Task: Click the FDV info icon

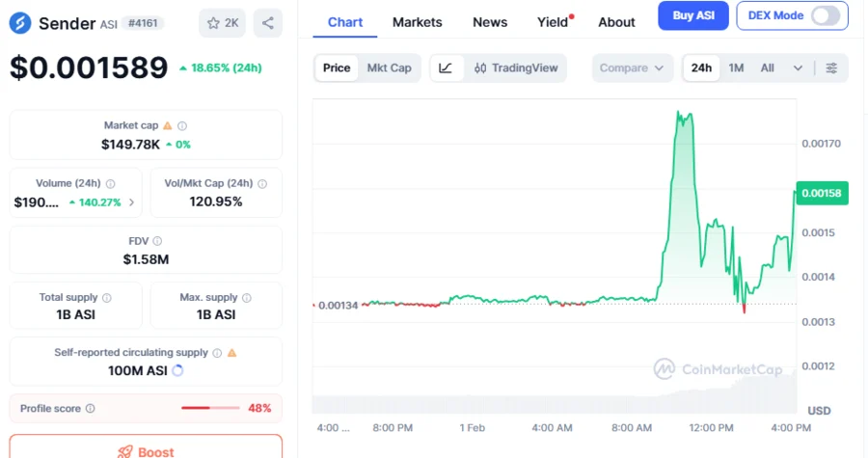Action: (157, 241)
